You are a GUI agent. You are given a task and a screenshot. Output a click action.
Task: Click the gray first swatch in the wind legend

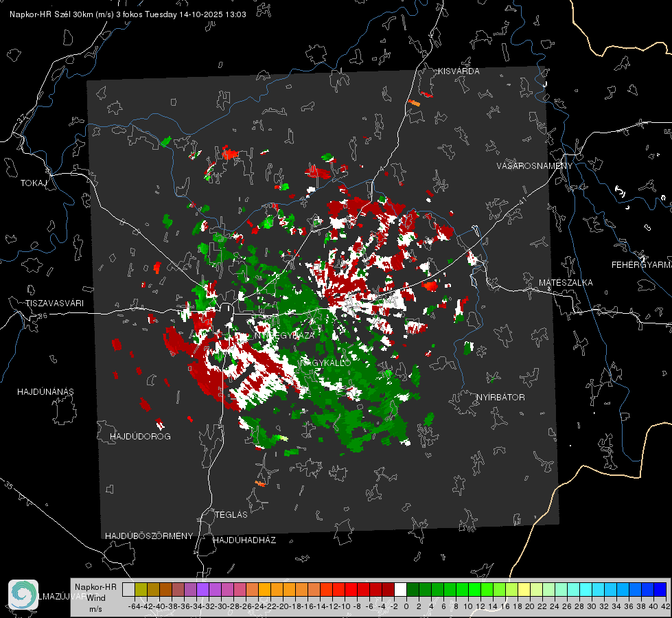click(x=128, y=589)
